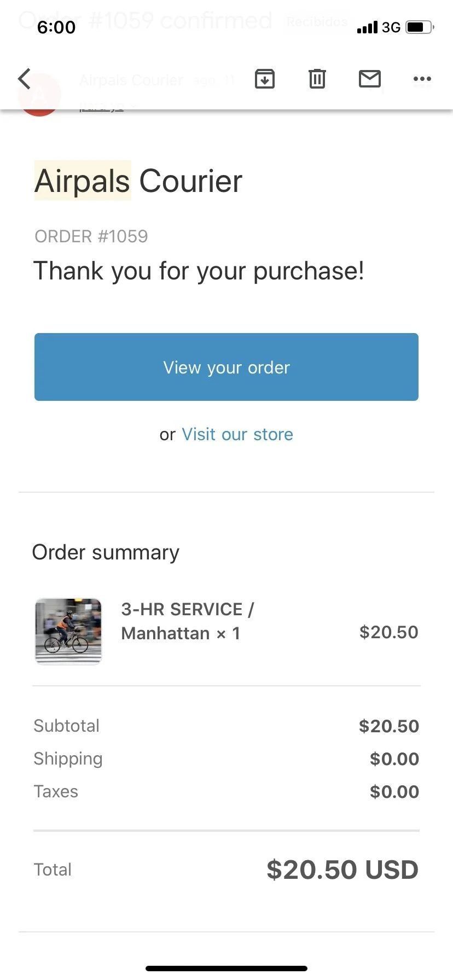The height and width of the screenshot is (980, 453).
Task: Tap the home indicator bar at bottom
Action: pos(226,969)
